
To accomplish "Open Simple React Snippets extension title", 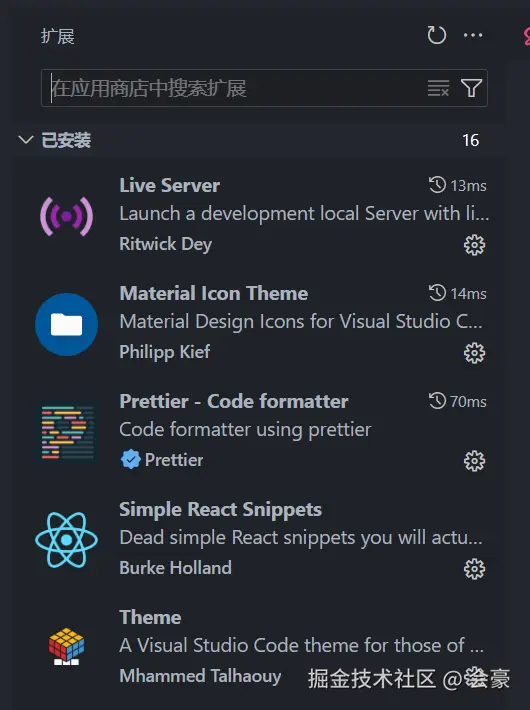I will [221, 509].
